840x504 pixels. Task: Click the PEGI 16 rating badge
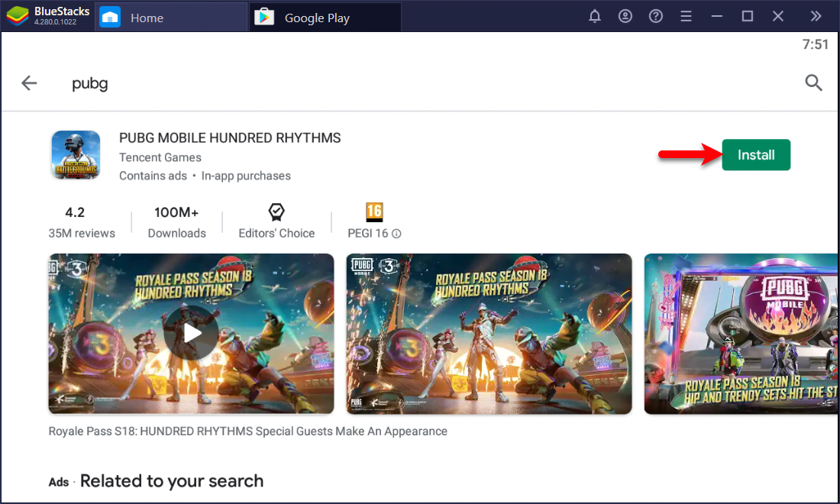pos(374,212)
